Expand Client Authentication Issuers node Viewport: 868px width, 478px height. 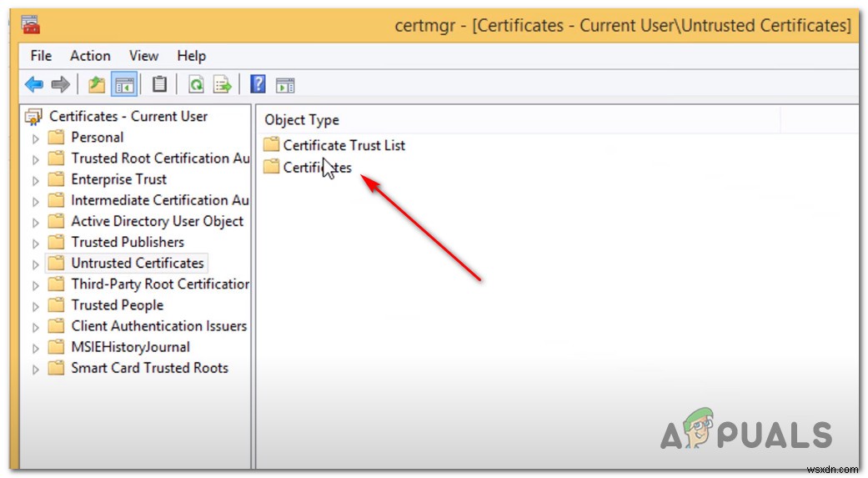tap(35, 328)
